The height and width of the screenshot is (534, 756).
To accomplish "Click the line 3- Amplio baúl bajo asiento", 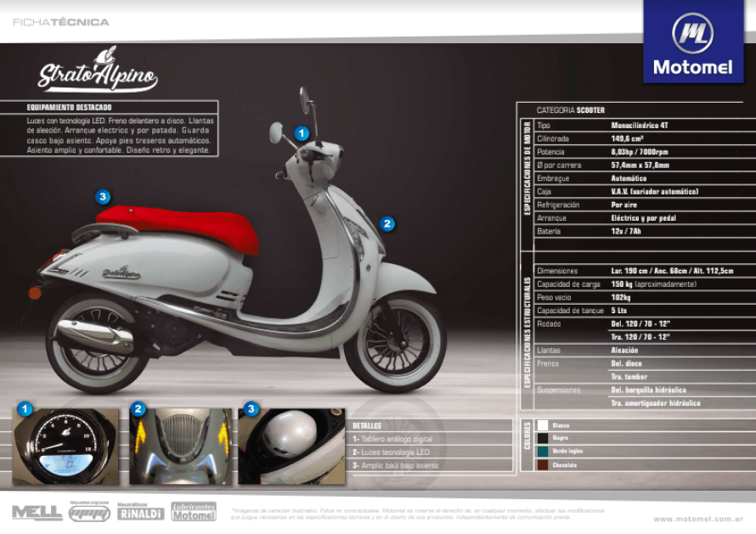I will 396,465.
